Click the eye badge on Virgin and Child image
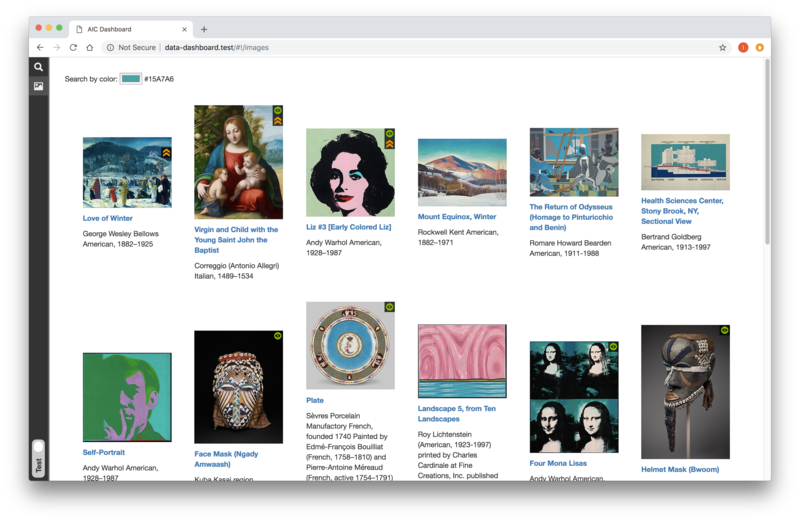Image resolution: width=800 pixels, height=522 pixels. pyautogui.click(x=278, y=110)
